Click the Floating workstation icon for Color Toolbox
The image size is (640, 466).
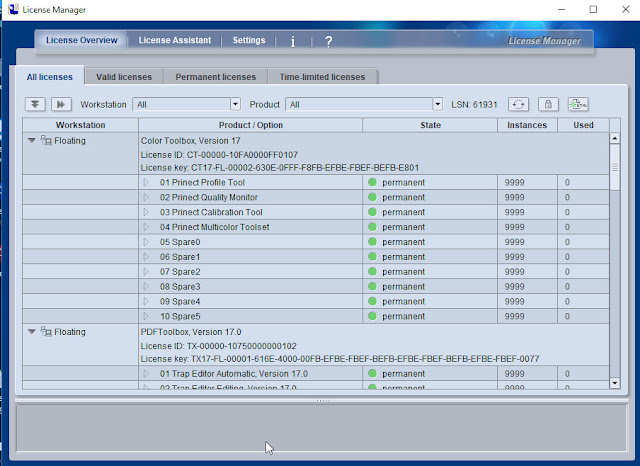click(x=46, y=141)
